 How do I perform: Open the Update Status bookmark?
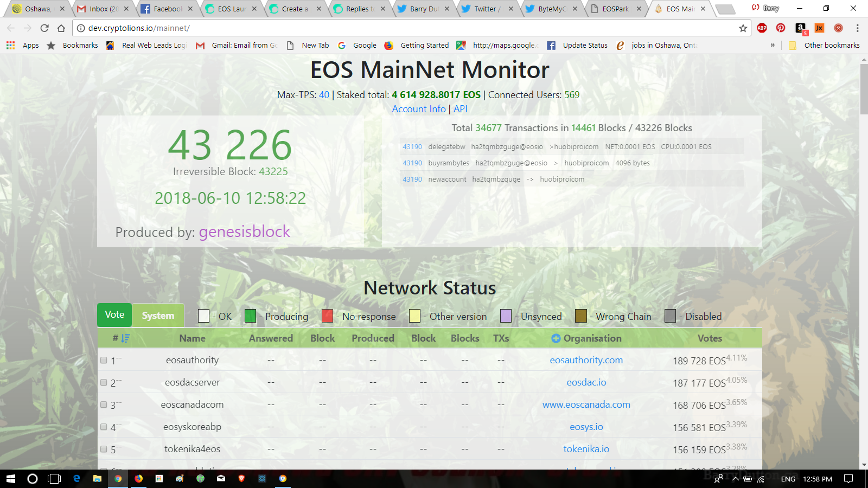point(578,46)
